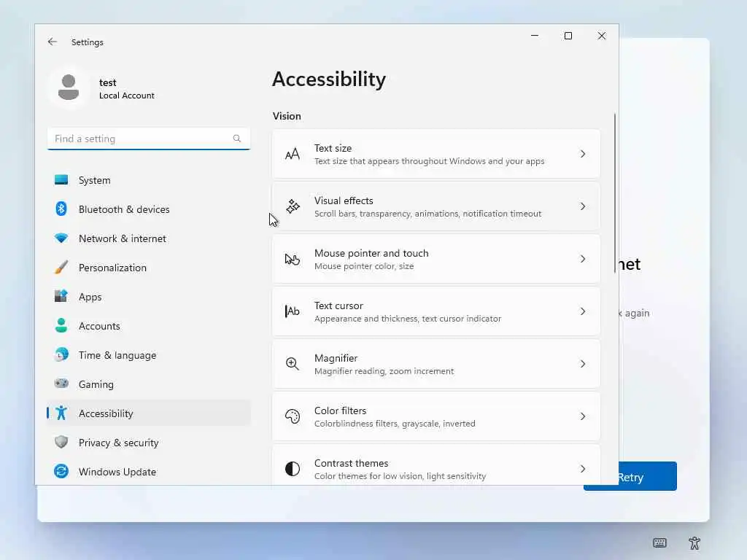
Task: Click 'Mouse pointer color, size' description
Action: pos(364,266)
